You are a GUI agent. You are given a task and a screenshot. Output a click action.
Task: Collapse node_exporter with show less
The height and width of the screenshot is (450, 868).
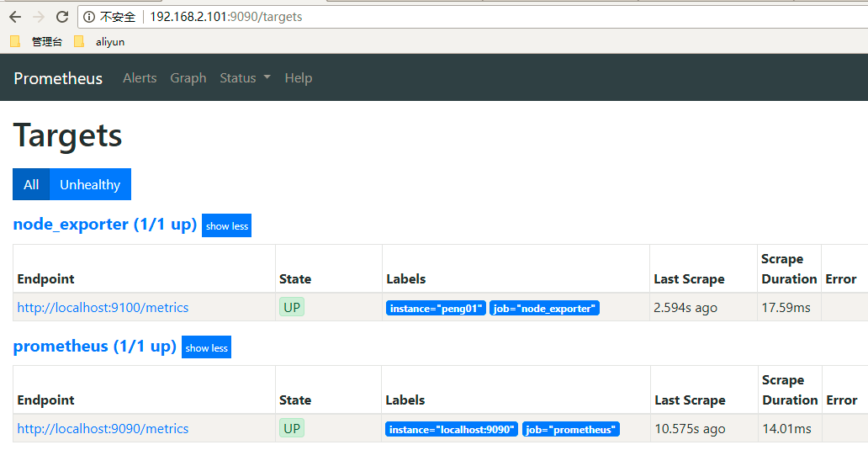tap(226, 225)
